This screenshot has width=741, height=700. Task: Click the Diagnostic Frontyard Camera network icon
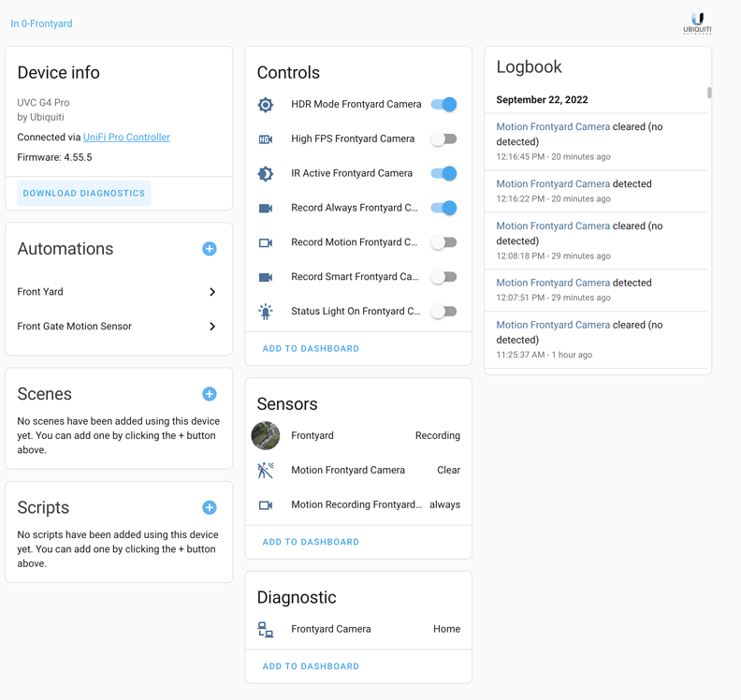point(266,630)
